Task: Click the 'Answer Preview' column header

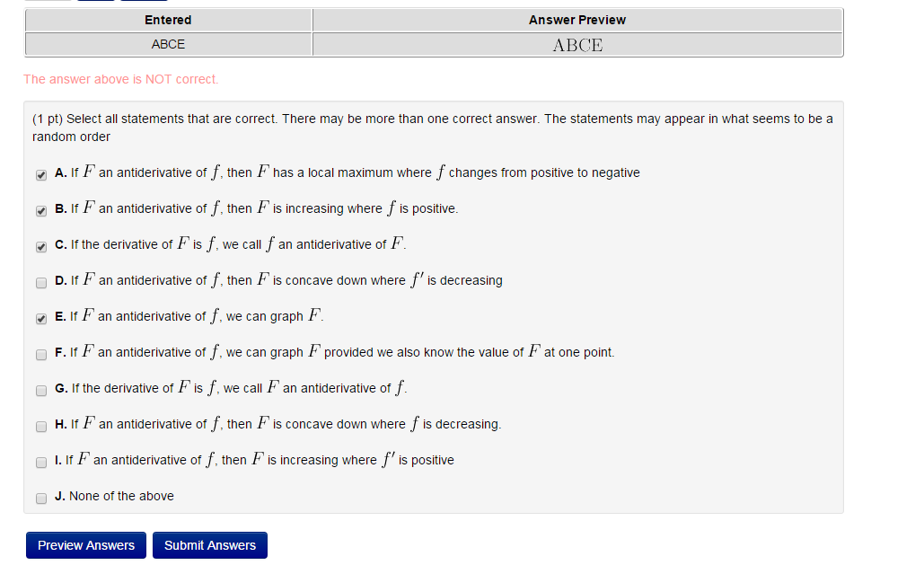Action: click(x=577, y=20)
